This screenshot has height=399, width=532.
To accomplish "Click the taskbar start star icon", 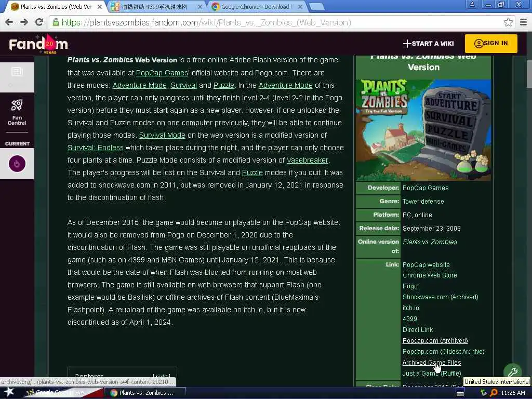I will 9,392.
